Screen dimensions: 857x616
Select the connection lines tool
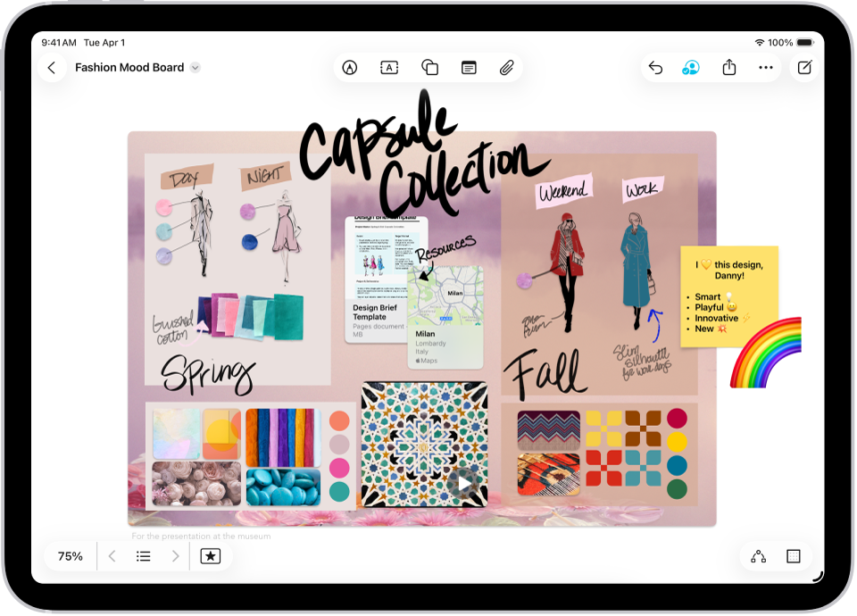click(x=759, y=555)
